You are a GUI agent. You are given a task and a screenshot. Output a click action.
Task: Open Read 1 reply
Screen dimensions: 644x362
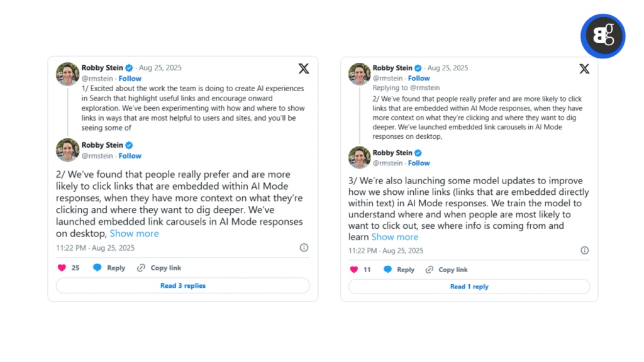(468, 286)
